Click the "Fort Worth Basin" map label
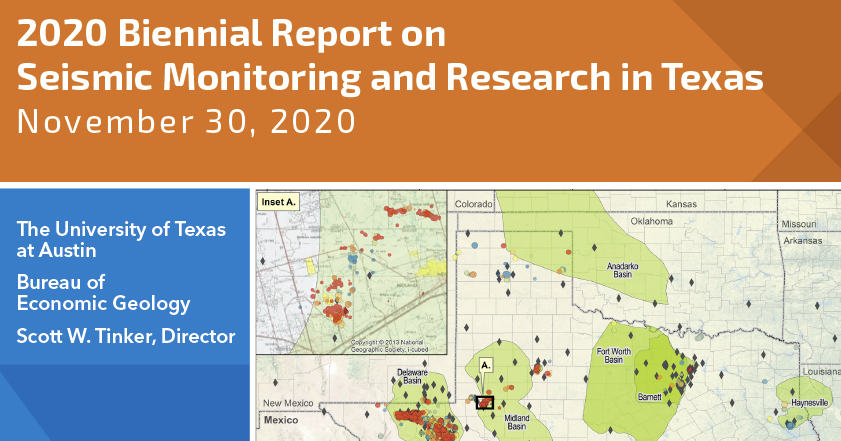 [614, 355]
